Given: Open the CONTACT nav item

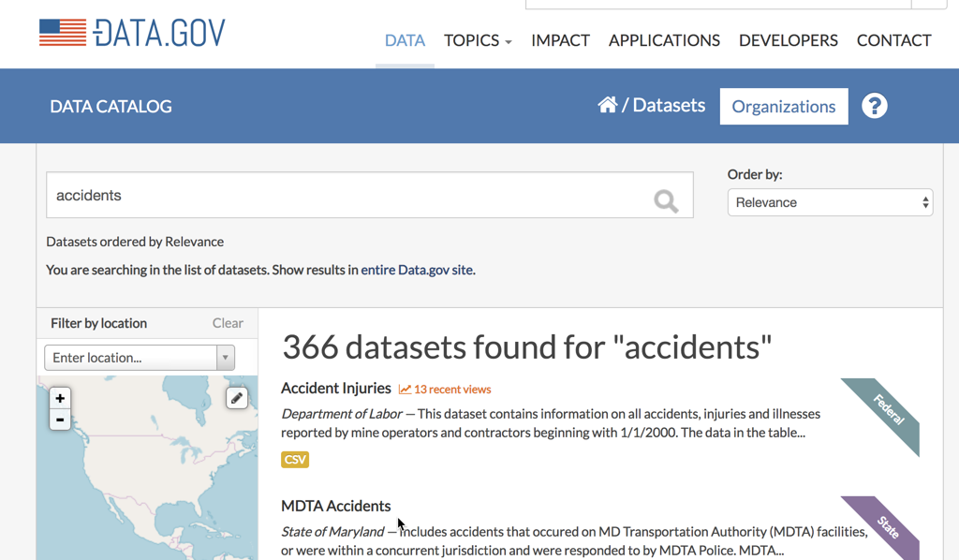Looking at the screenshot, I should [893, 40].
